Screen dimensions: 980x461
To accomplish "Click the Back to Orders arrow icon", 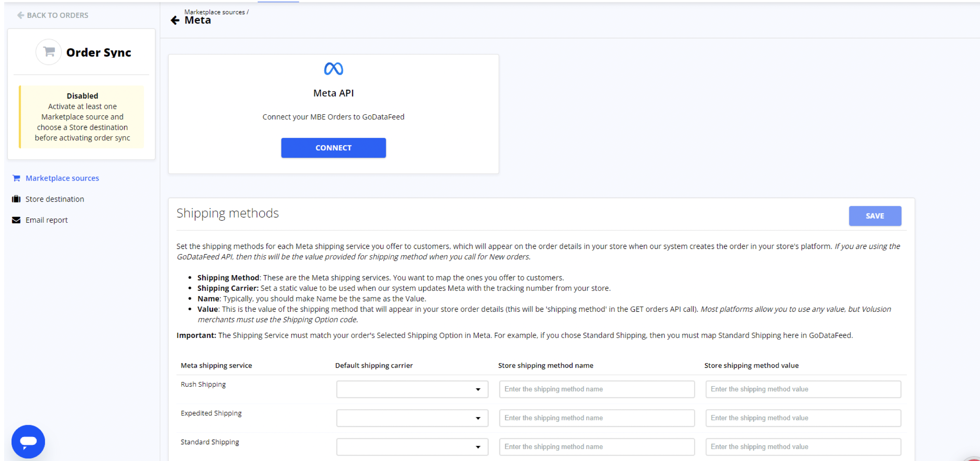I will click(x=20, y=15).
